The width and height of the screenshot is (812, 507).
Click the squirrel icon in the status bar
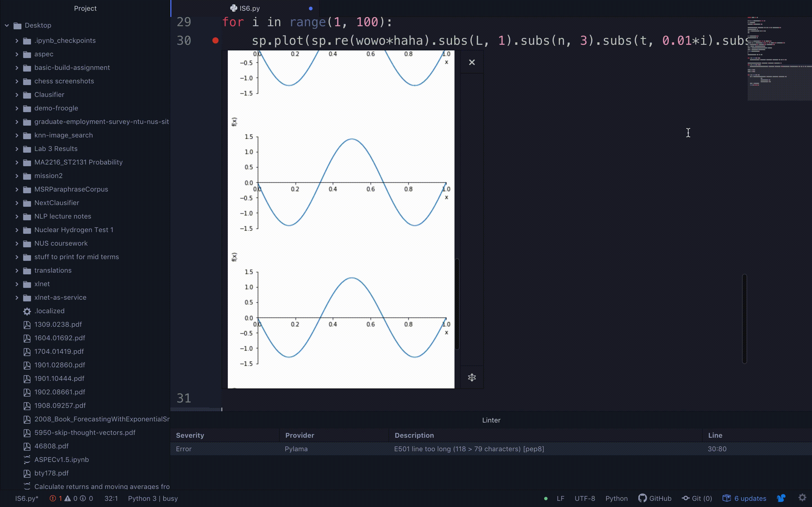[x=781, y=498]
